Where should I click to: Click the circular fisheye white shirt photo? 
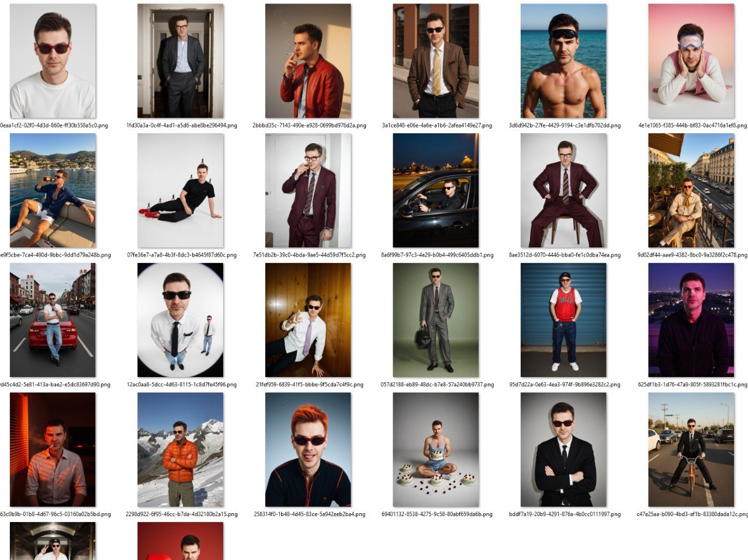click(x=180, y=320)
